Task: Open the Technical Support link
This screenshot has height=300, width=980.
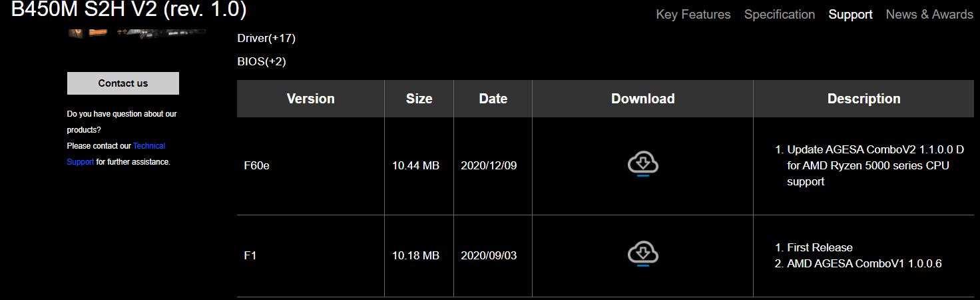Action: [x=148, y=146]
